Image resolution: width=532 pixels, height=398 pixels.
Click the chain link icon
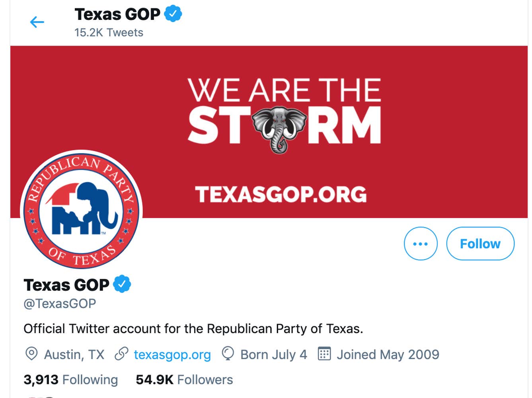pyautogui.click(x=121, y=353)
